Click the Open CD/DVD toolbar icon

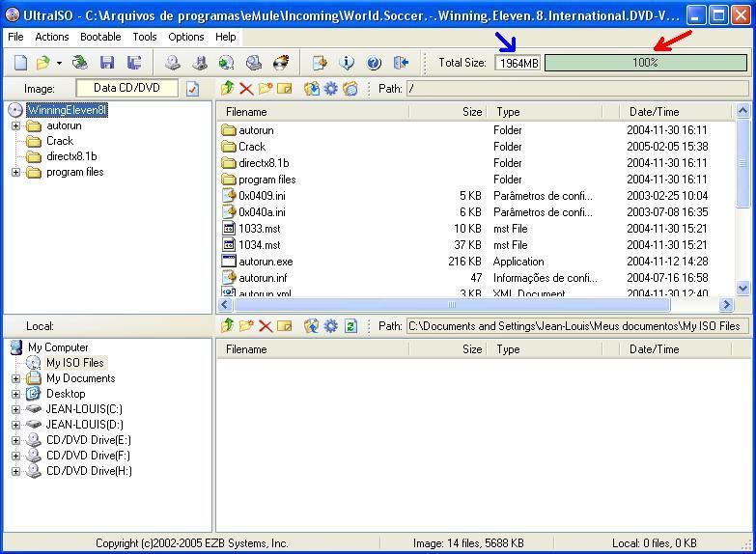click(x=80, y=63)
